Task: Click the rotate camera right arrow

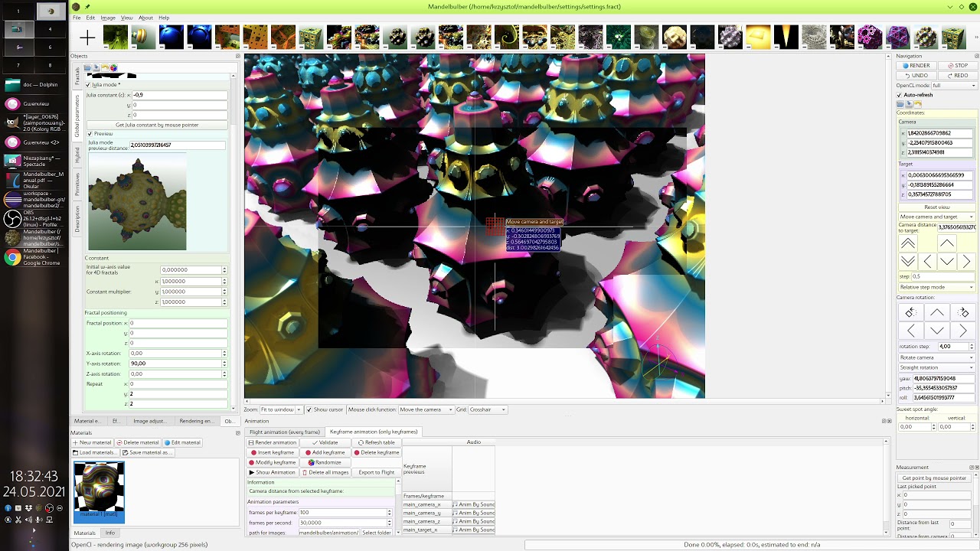Action: tap(963, 331)
